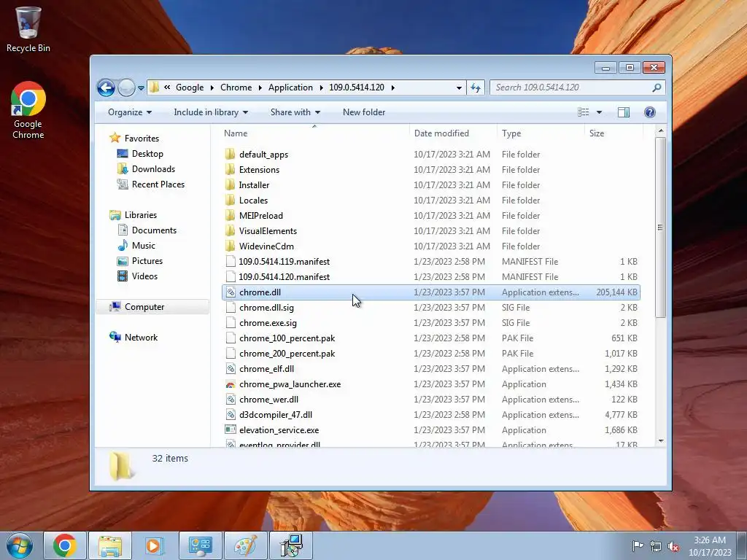
Task: Open the Share with menu
Action: coord(295,112)
